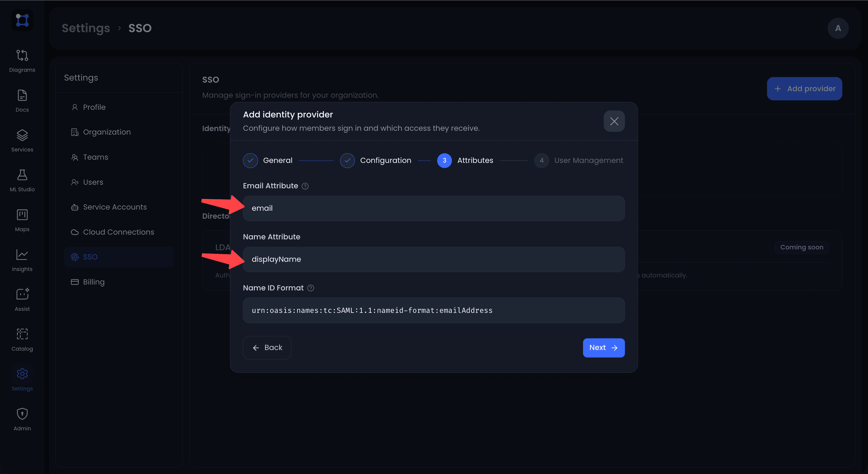Screen dimensions: 868x474
Task: Click the Settings panel heading
Action: coord(81,78)
